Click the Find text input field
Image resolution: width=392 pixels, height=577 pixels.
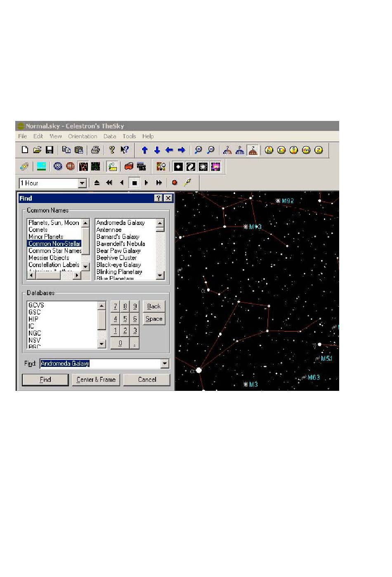pos(100,364)
